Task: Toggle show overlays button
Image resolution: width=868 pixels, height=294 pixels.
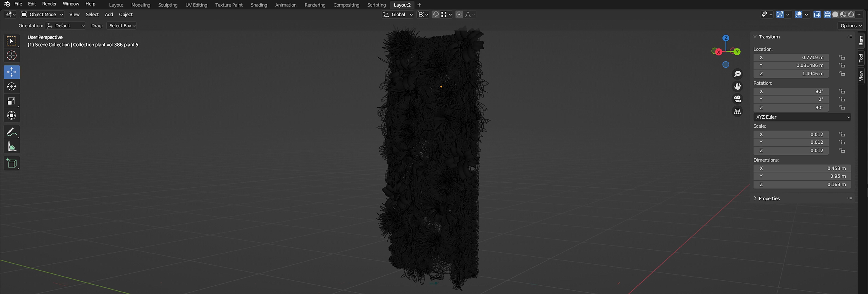Action: click(798, 15)
